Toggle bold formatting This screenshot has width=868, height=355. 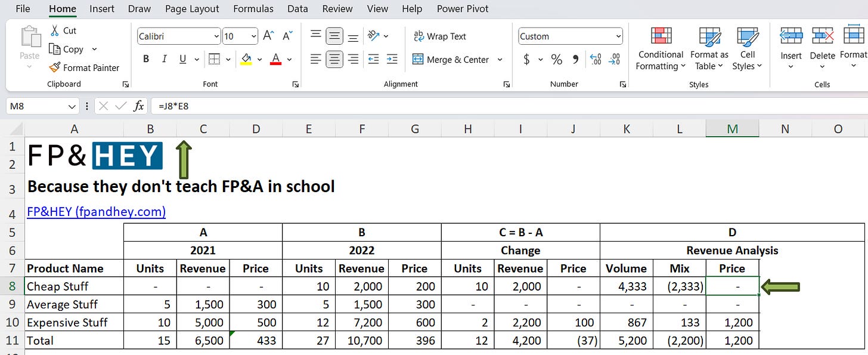[x=145, y=59]
